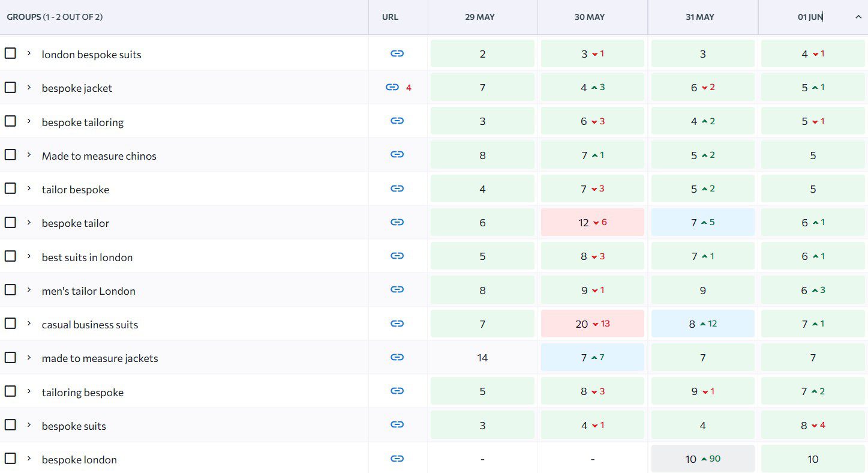Viewport: 868px width, 473px height.
Task: Click the bespoke london keyword text
Action: point(79,460)
